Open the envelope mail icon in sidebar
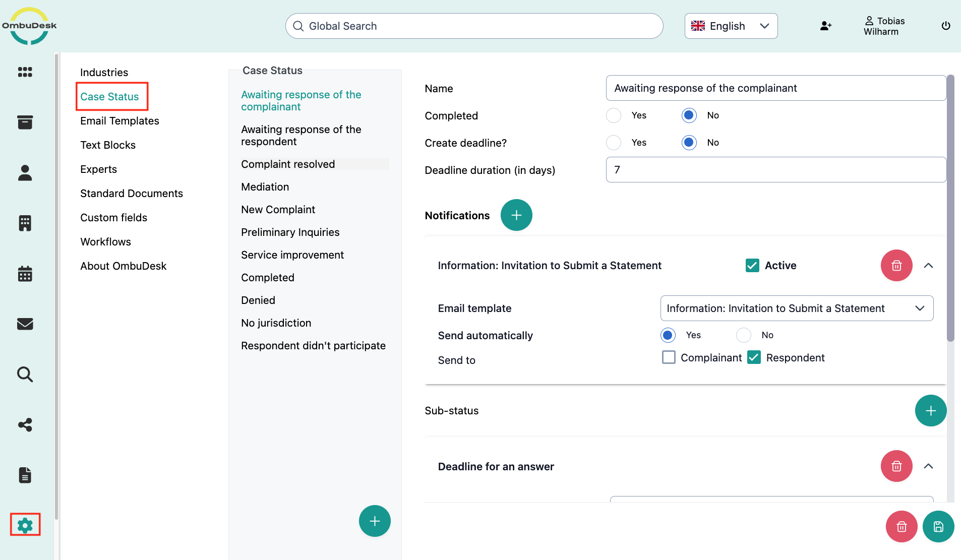This screenshot has width=961, height=560. pyautogui.click(x=25, y=324)
